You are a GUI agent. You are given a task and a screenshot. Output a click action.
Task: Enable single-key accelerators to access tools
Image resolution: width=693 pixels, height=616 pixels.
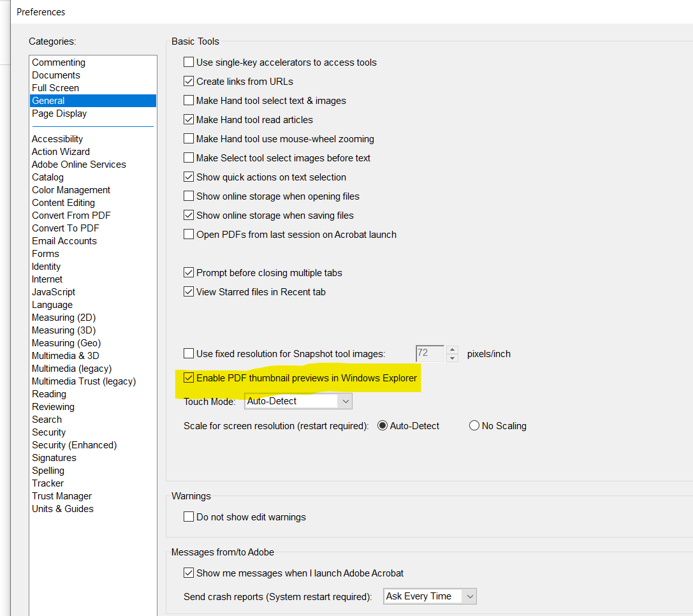189,62
